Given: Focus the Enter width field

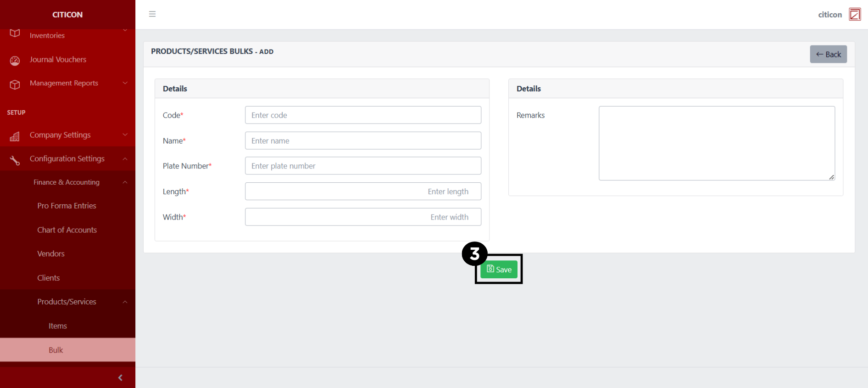Looking at the screenshot, I should 363,217.
